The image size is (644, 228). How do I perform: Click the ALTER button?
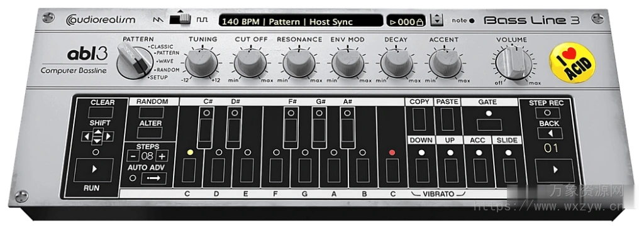tap(150, 133)
